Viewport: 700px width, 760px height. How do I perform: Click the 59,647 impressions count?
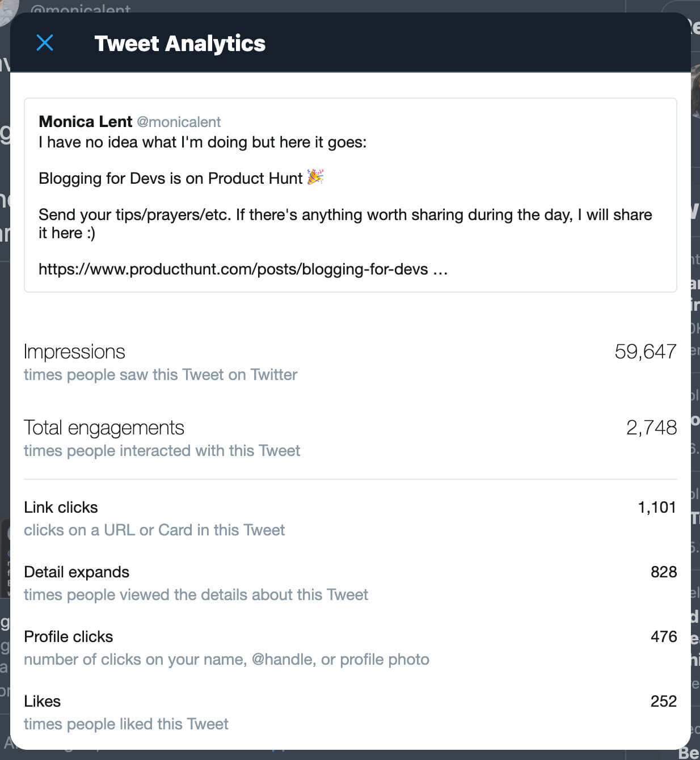pyautogui.click(x=646, y=352)
